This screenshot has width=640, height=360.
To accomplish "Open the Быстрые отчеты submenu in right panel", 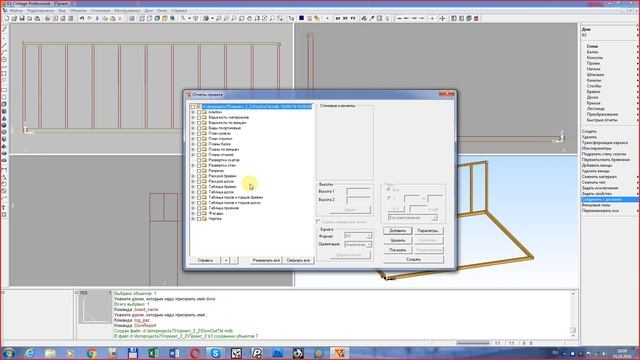I will (602, 120).
